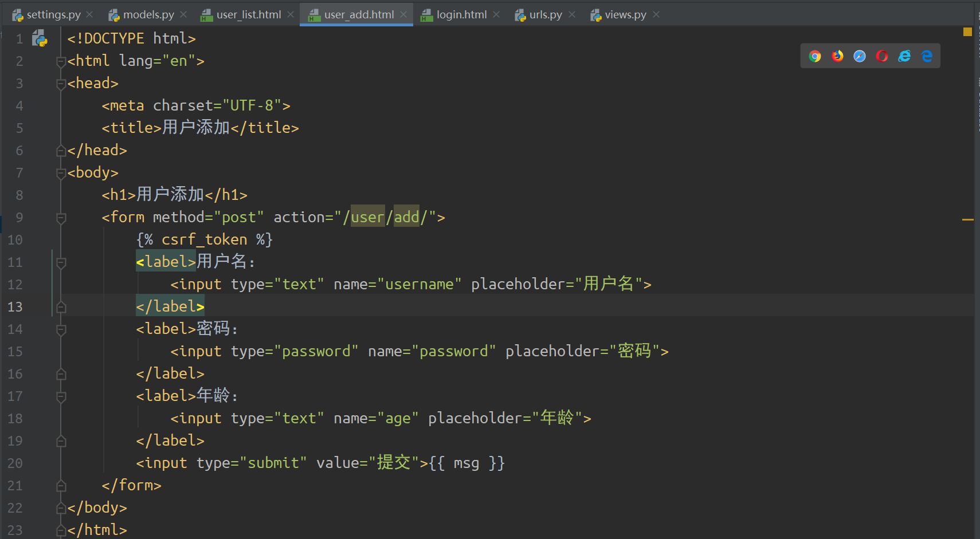
Task: Click fold end marker at closing body tag
Action: click(x=61, y=508)
